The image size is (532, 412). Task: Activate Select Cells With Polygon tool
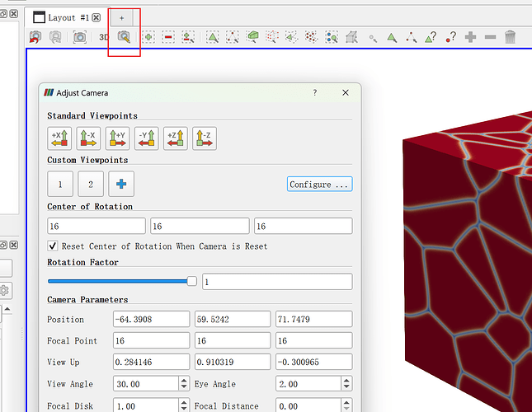291,37
